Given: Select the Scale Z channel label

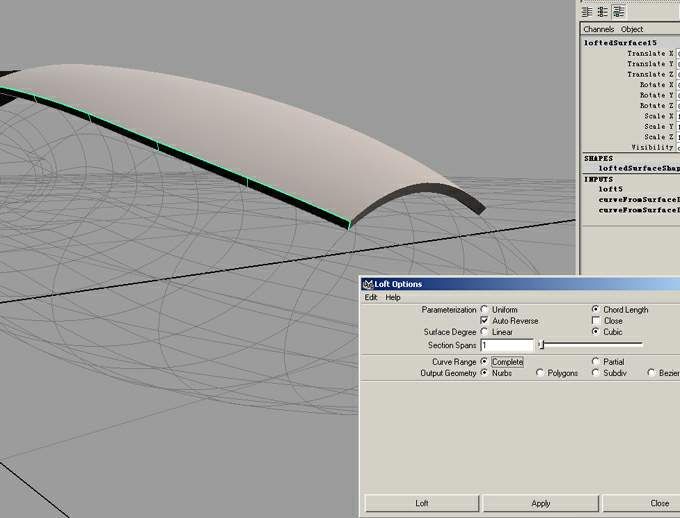Looking at the screenshot, I should click(x=659, y=137).
